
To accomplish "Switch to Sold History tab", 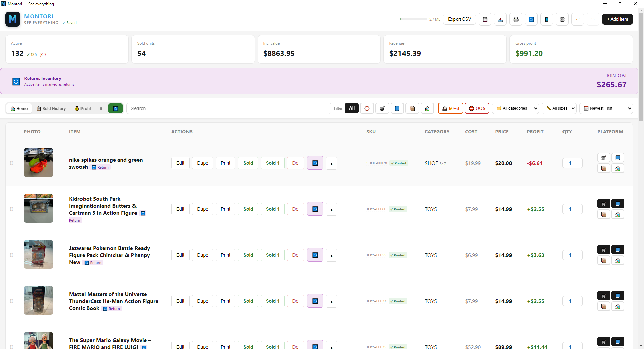I will pos(51,109).
